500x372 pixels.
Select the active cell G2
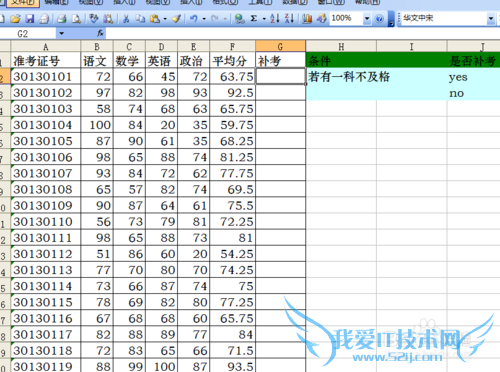[x=281, y=77]
